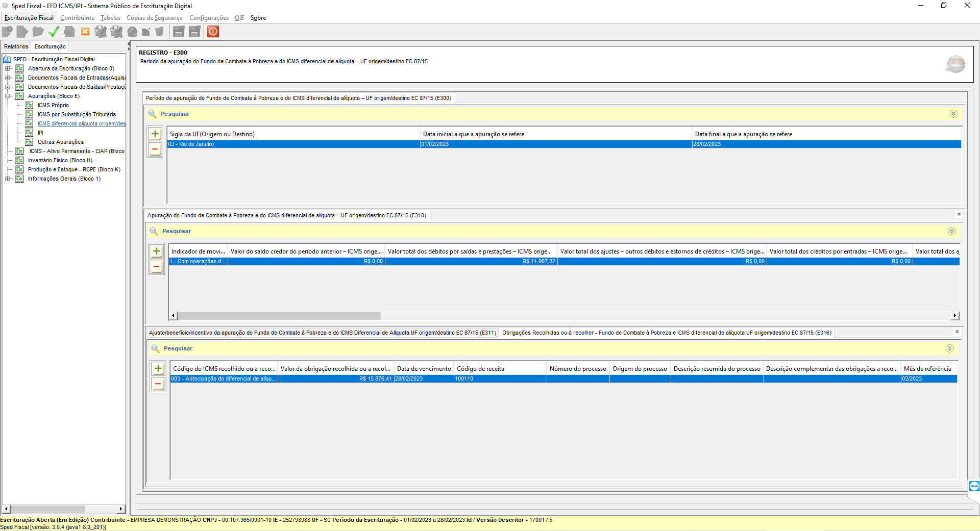Click the remove signature crossed-pen icon
The image size is (980, 531).
[116, 32]
